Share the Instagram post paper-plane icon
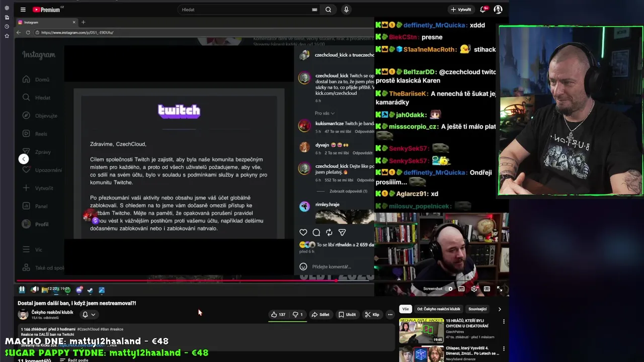 pyautogui.click(x=342, y=232)
